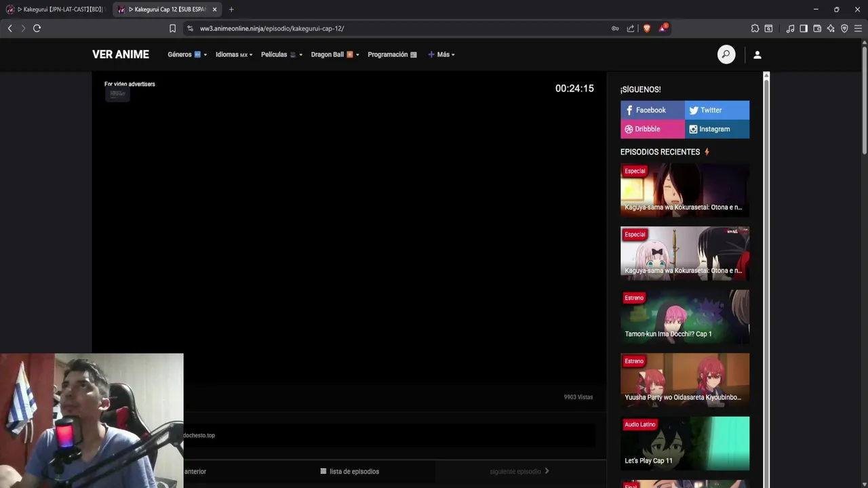This screenshot has height=488, width=868.
Task: Open Yuusha Party wo Oidasareta Kiyoubinbo episode
Action: coord(685,380)
